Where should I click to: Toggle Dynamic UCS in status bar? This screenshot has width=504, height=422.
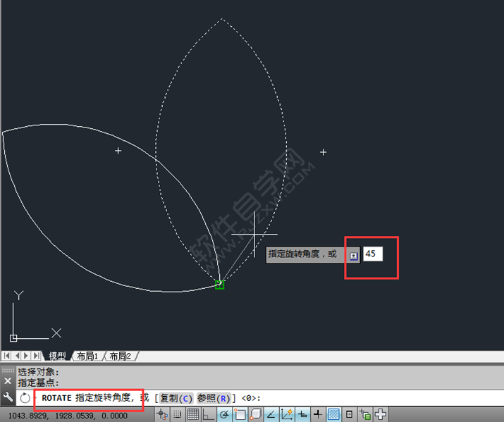(286, 414)
